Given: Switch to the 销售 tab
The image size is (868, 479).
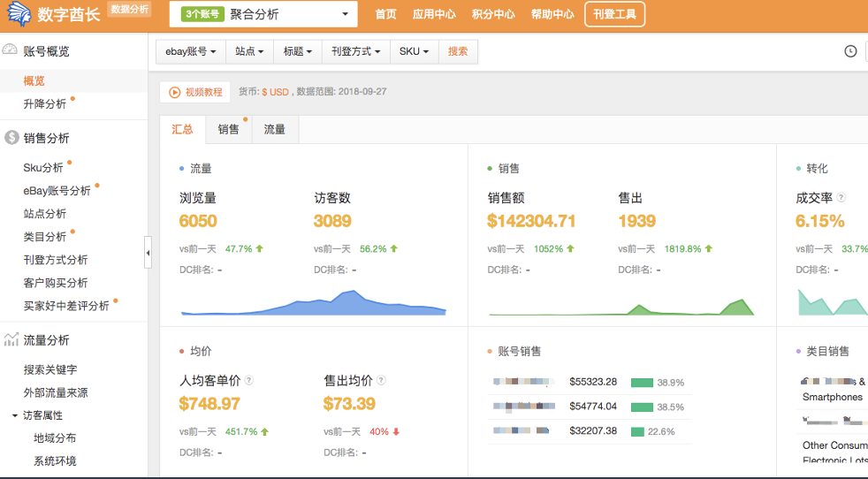Looking at the screenshot, I should click(x=228, y=130).
